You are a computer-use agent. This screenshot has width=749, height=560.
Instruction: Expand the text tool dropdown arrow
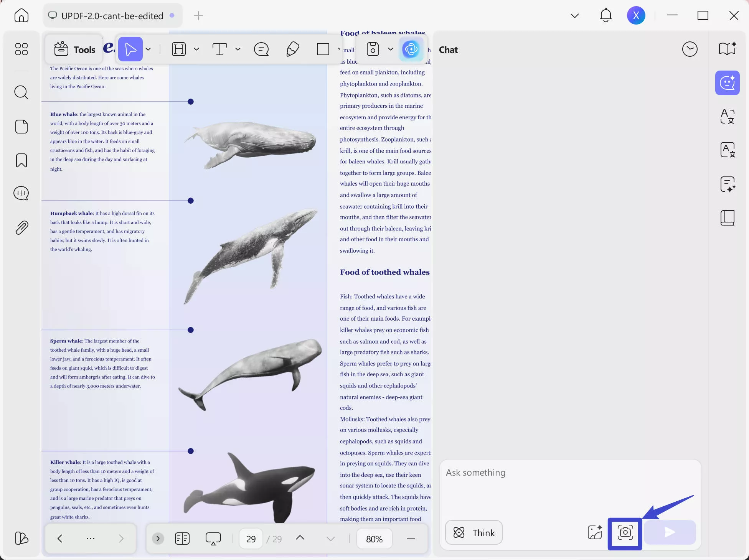click(x=238, y=49)
